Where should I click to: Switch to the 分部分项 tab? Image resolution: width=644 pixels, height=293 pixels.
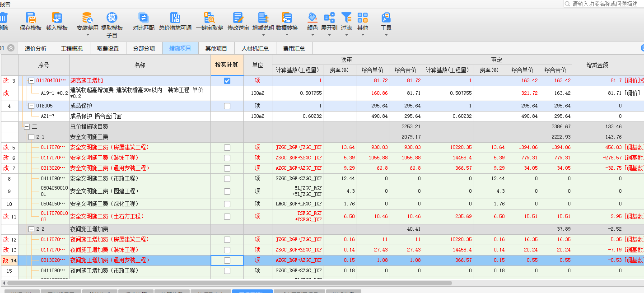point(144,48)
